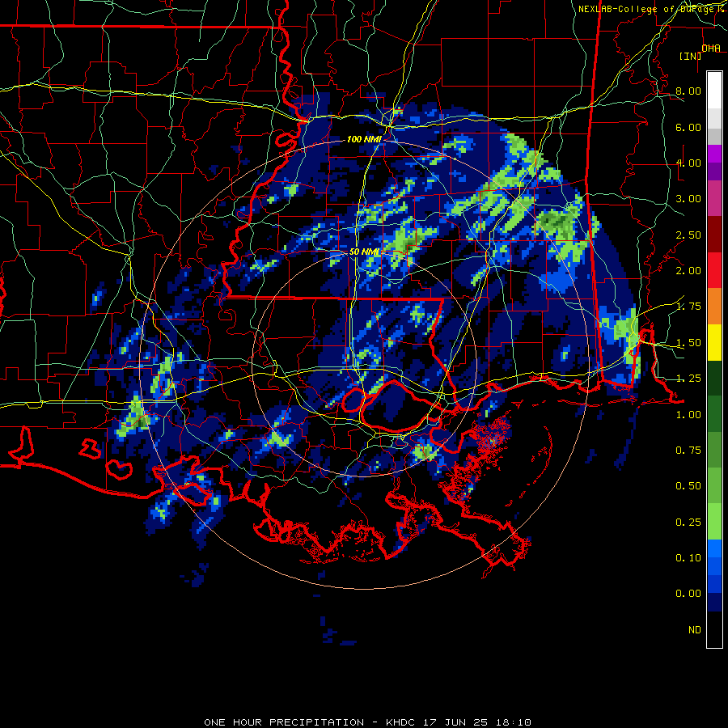
Task: Click the orange legend swatch beside 1.75
Action: pyautogui.click(x=714, y=307)
